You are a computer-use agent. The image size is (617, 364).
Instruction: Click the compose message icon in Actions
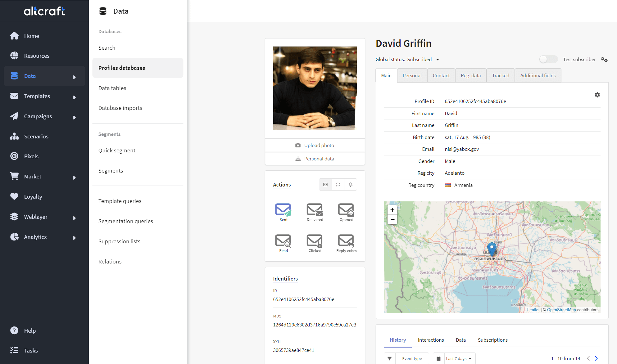325,184
